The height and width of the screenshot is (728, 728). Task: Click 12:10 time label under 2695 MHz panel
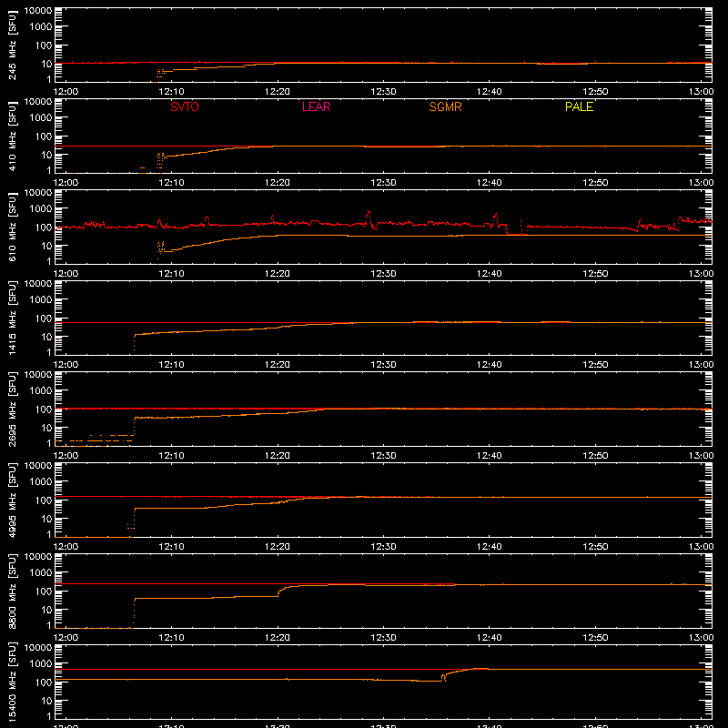coord(172,456)
